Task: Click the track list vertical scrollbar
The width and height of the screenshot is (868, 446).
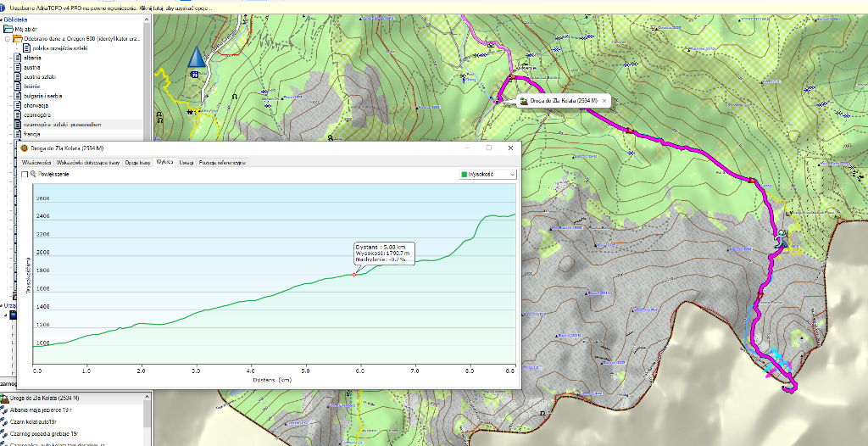Action: coord(148,420)
